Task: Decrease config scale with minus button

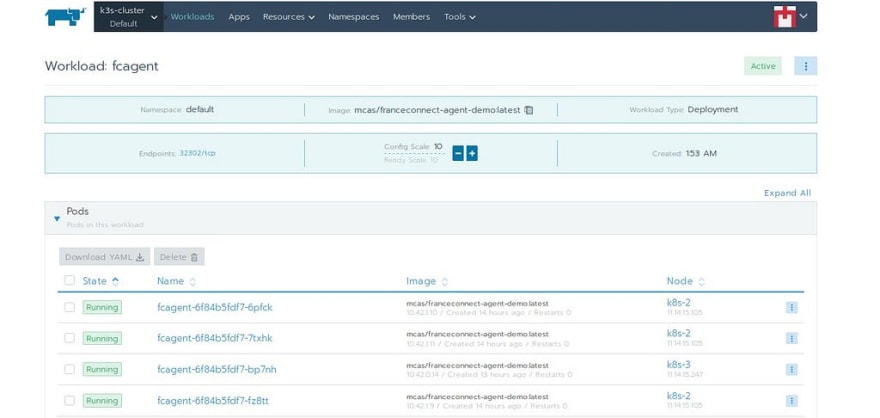Action: 458,153
